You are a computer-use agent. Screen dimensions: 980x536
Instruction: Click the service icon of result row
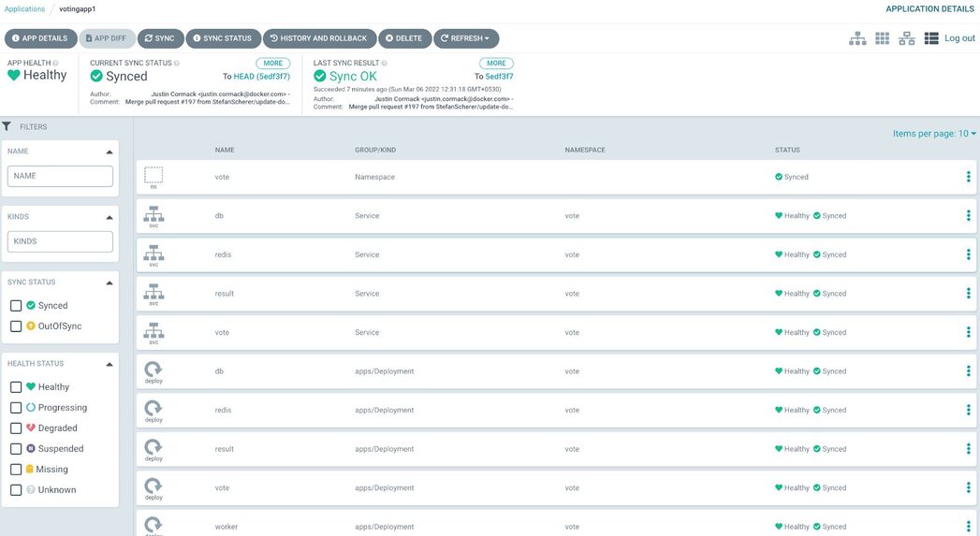point(154,292)
